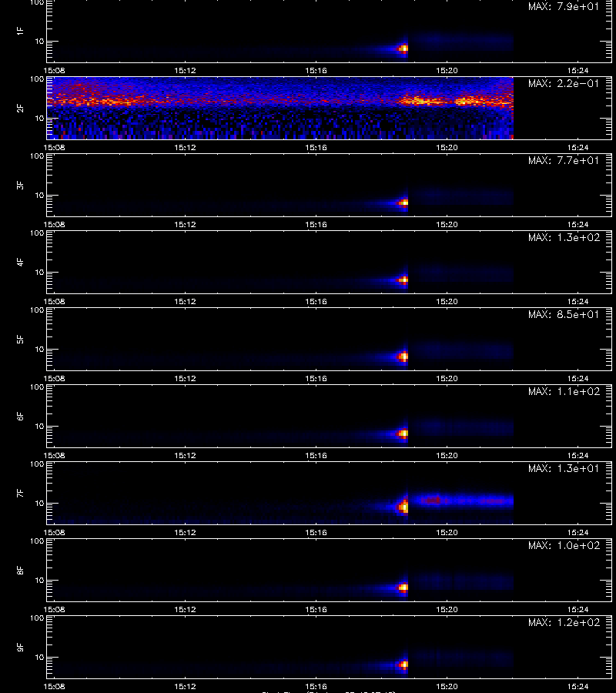The width and height of the screenshot is (616, 693).
Task: Click the "MAX: 7.7e+01" readout
Action: click(x=564, y=160)
